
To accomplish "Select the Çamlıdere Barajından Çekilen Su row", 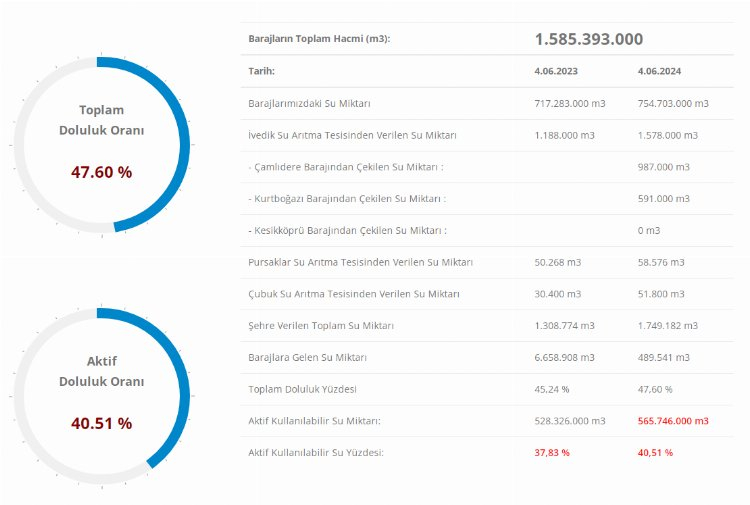I will click(x=345, y=167).
